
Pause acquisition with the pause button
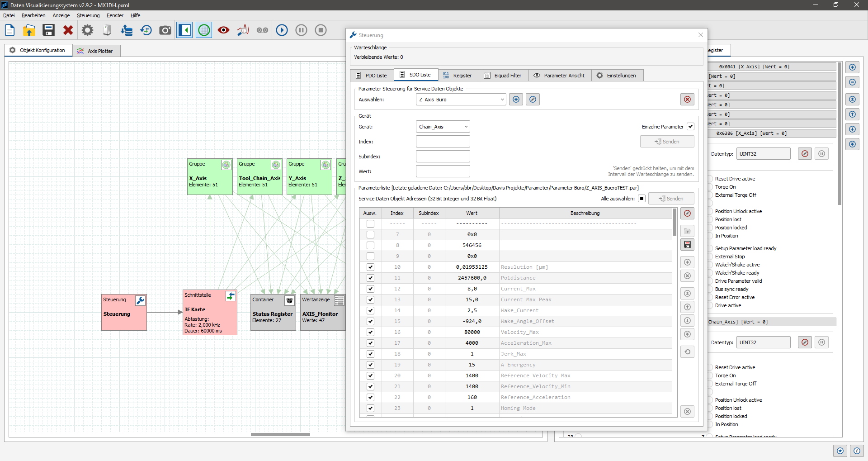pyautogui.click(x=301, y=30)
